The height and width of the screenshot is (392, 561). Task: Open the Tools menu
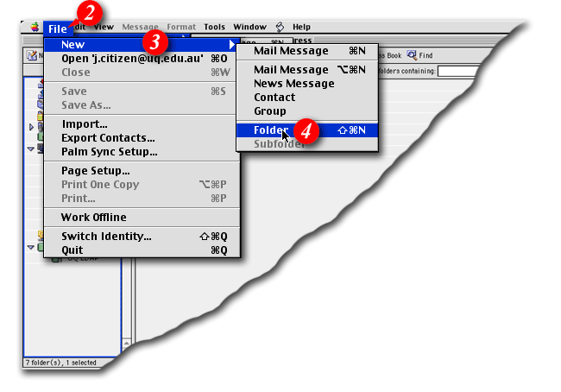pyautogui.click(x=214, y=28)
